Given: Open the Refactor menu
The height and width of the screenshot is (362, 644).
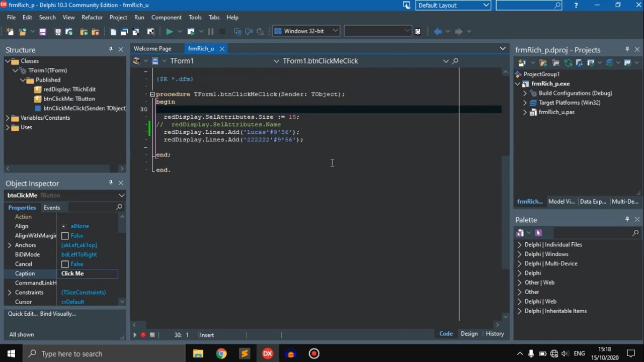Looking at the screenshot, I should tap(92, 17).
